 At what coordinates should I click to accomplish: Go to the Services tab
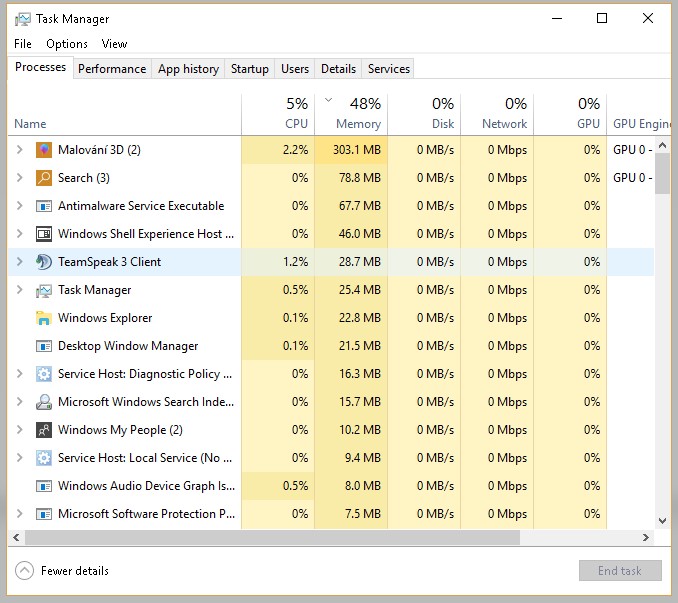point(388,69)
